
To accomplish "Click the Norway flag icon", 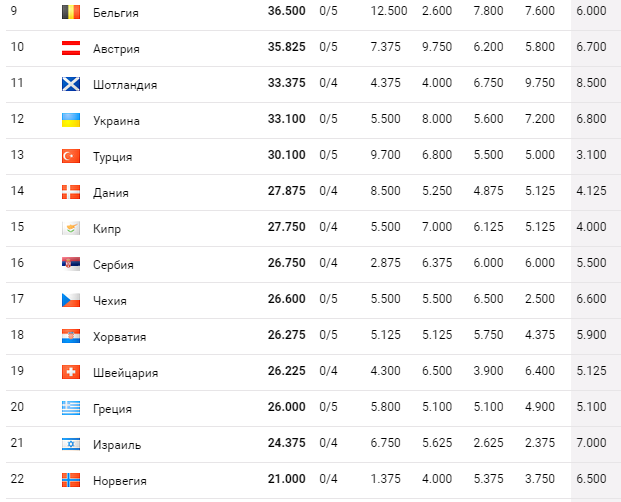I will [x=70, y=481].
